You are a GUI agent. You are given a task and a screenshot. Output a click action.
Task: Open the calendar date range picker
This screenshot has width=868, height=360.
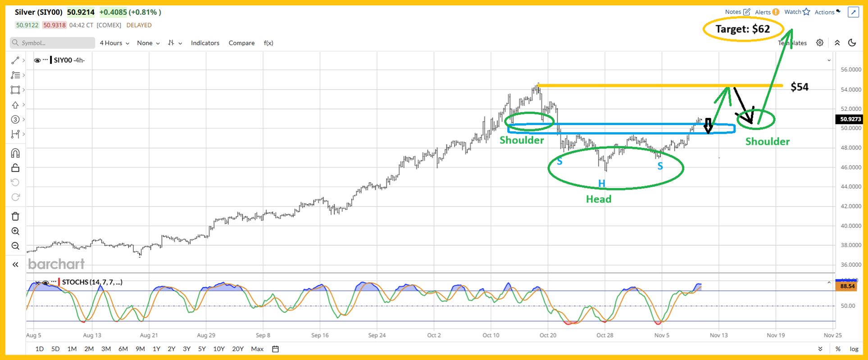click(276, 349)
